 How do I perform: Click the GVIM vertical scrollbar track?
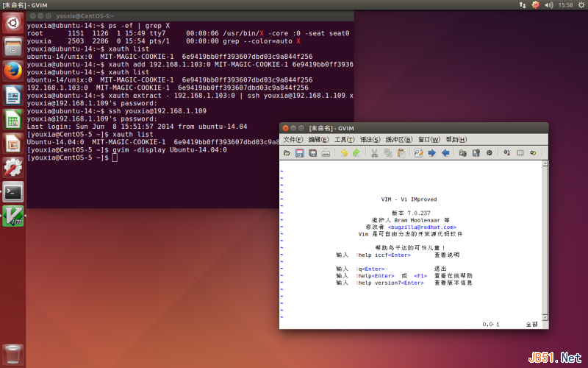(x=545, y=241)
